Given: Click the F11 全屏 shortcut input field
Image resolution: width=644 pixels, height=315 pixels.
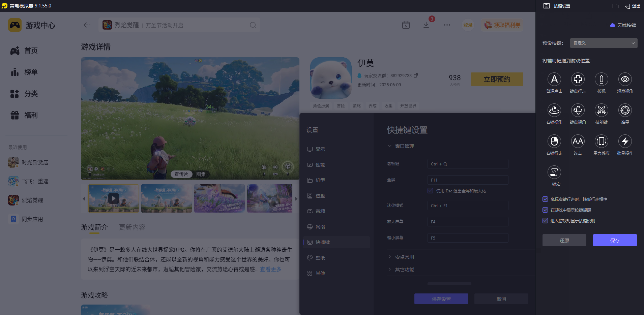Looking at the screenshot, I should tap(468, 180).
